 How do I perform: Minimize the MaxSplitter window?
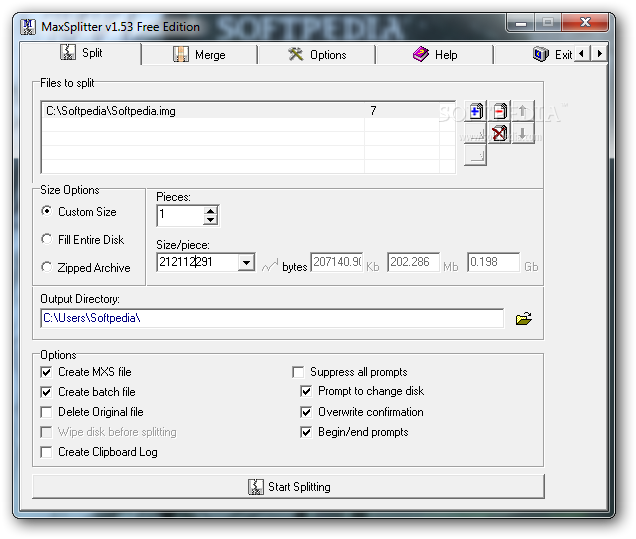pos(521,22)
